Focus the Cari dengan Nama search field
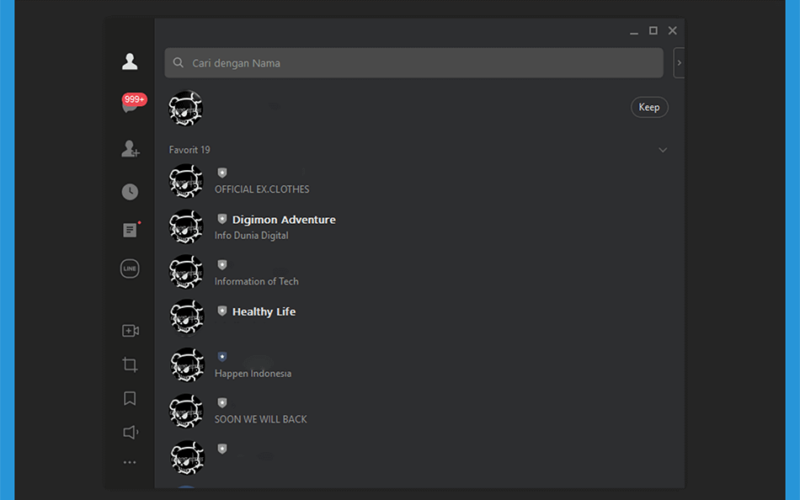Image resolution: width=800 pixels, height=500 pixels. click(x=414, y=63)
